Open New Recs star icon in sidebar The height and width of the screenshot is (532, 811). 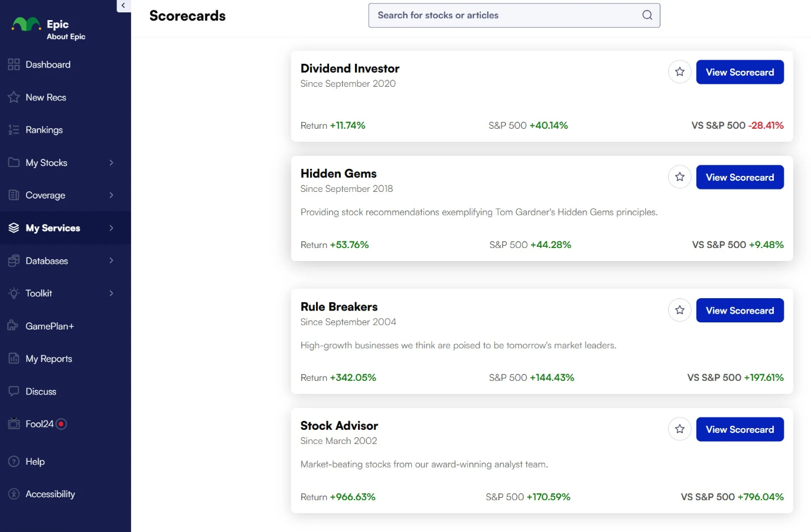pyautogui.click(x=14, y=97)
